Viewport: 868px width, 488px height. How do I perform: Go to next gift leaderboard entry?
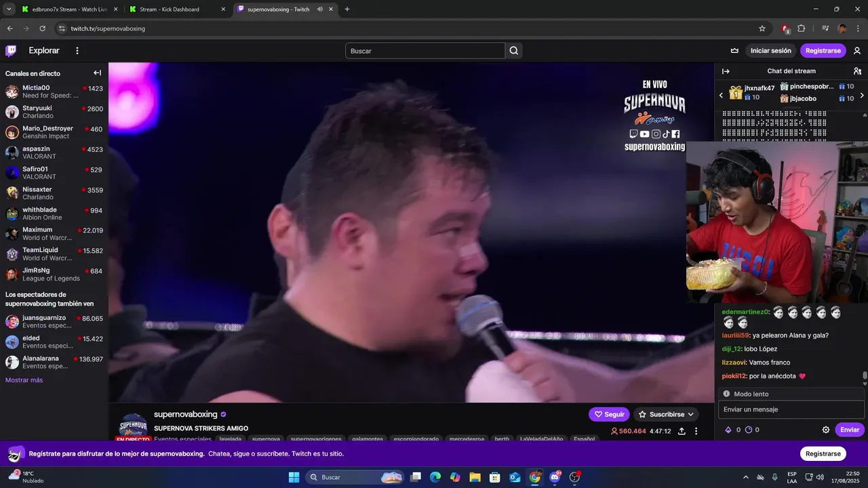(862, 96)
